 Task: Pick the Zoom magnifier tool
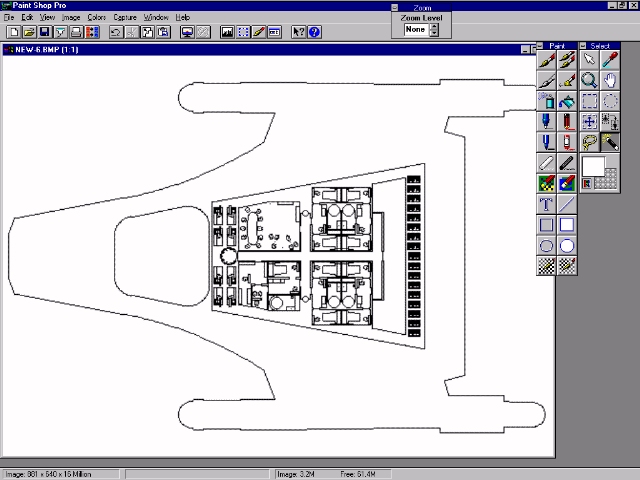coord(590,81)
